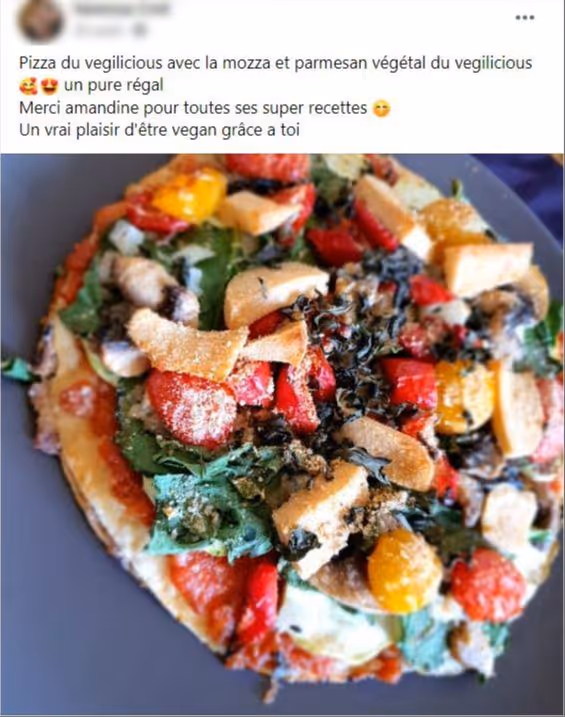Screen dimensions: 565x717
Task: Click the smiling face with hearts emoji
Action: pyautogui.click(x=28, y=86)
